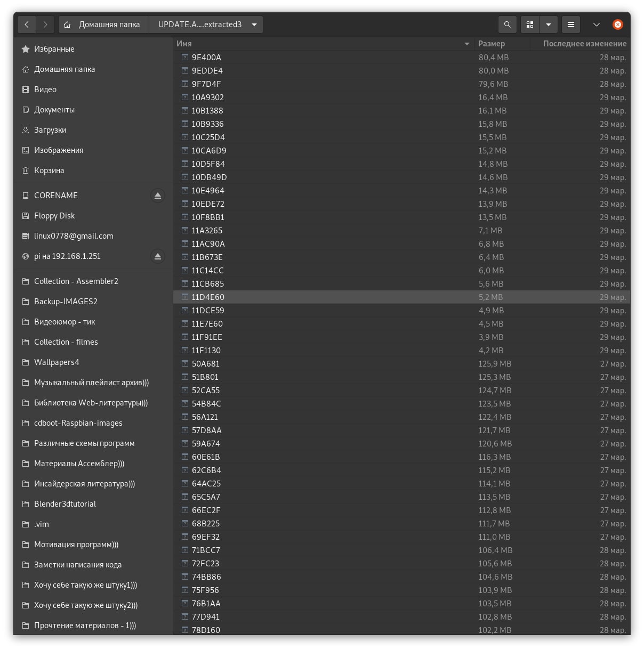Select the file named 10B1388

tap(207, 110)
